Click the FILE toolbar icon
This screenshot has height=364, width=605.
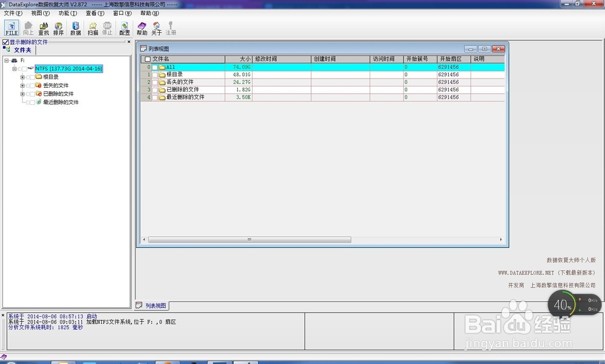point(11,28)
